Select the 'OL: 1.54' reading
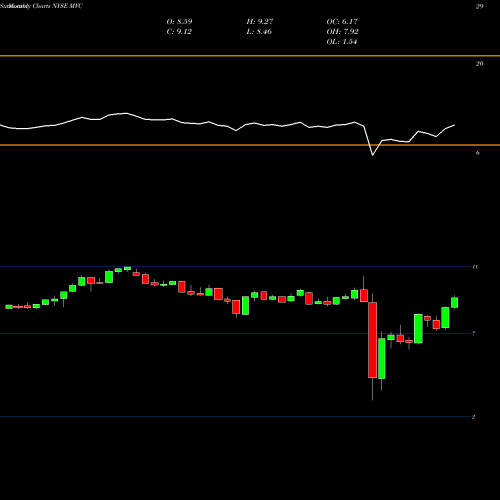 pyautogui.click(x=342, y=42)
